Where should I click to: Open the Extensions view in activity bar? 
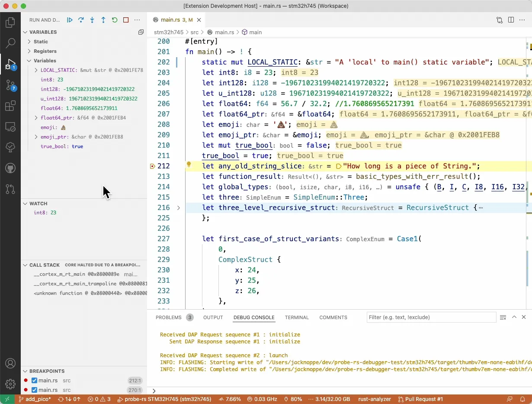(x=10, y=106)
